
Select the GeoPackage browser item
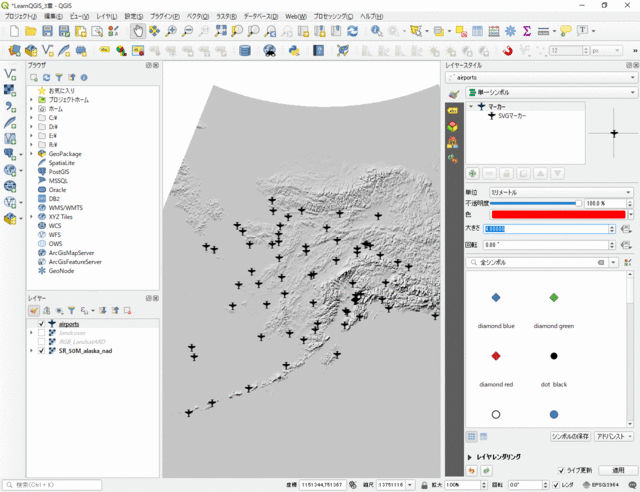65,154
